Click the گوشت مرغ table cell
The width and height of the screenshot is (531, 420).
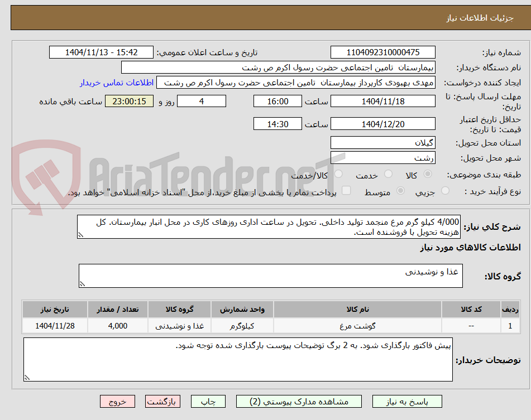[357, 326]
